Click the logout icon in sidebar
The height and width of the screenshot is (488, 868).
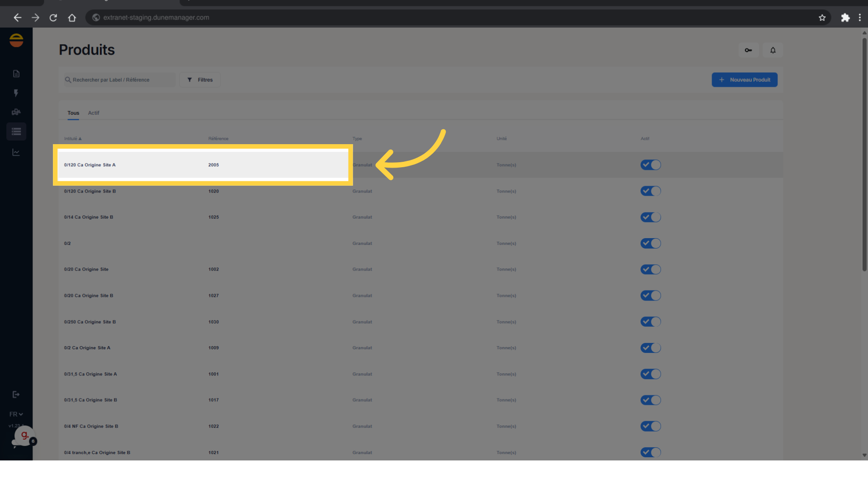tap(16, 394)
